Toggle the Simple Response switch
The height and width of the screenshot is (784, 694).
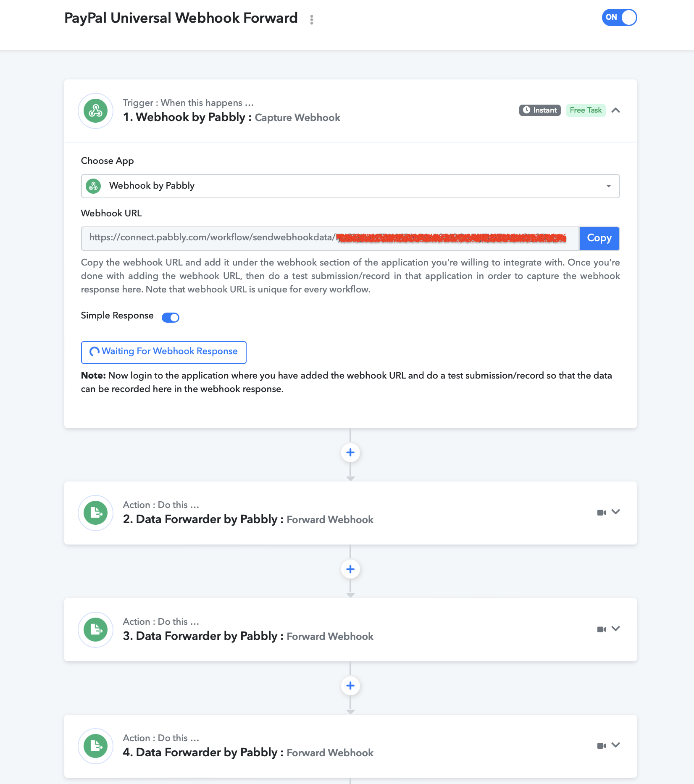coord(171,317)
